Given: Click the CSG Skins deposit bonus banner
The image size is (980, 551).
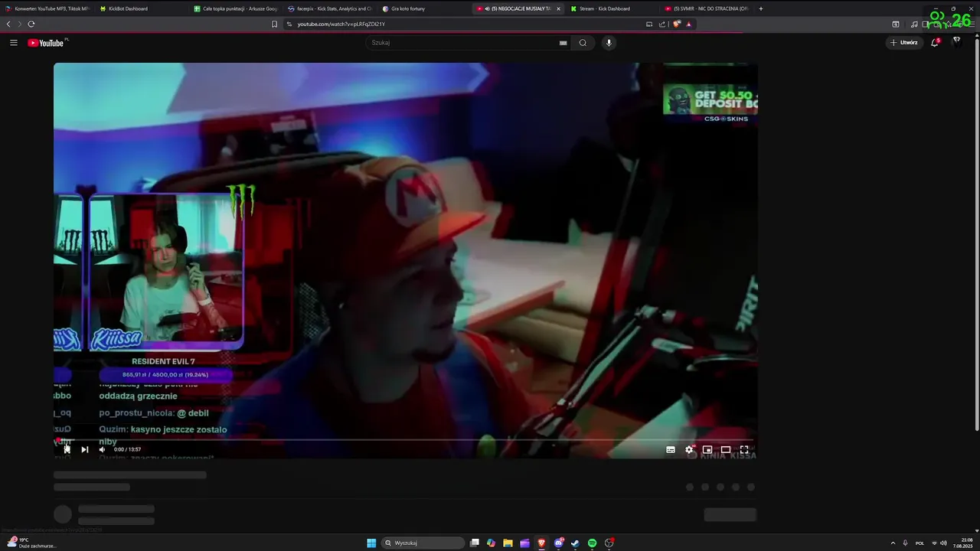Looking at the screenshot, I should point(710,103).
